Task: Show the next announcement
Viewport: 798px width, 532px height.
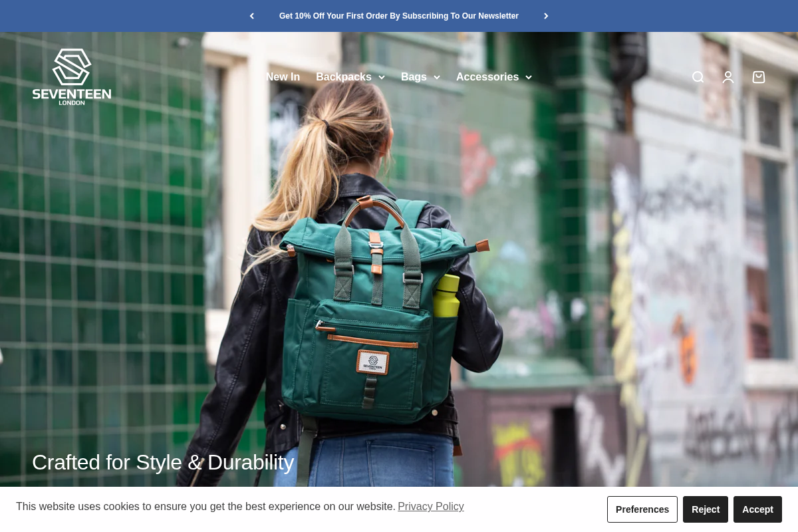Action: (546, 16)
